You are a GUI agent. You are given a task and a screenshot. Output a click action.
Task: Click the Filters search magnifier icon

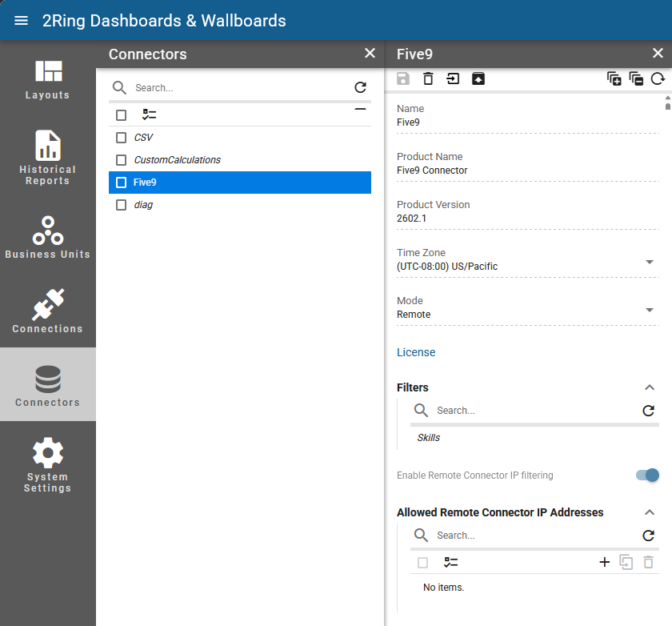click(421, 411)
